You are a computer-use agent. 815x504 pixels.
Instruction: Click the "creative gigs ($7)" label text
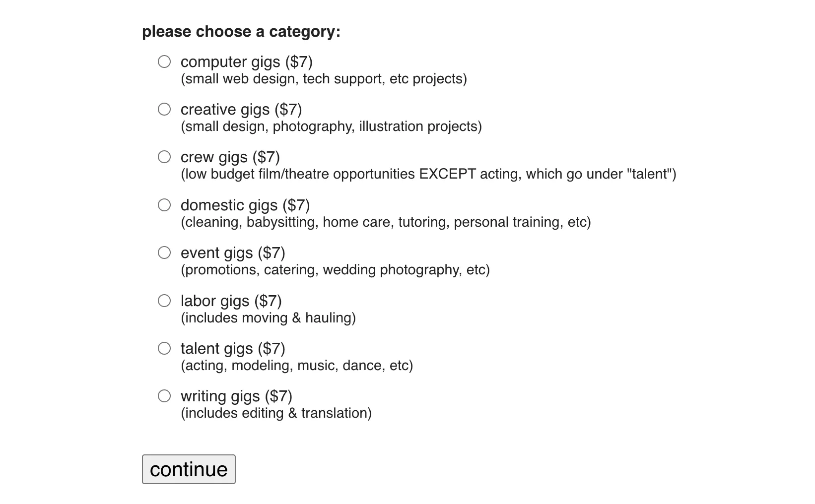241,110
